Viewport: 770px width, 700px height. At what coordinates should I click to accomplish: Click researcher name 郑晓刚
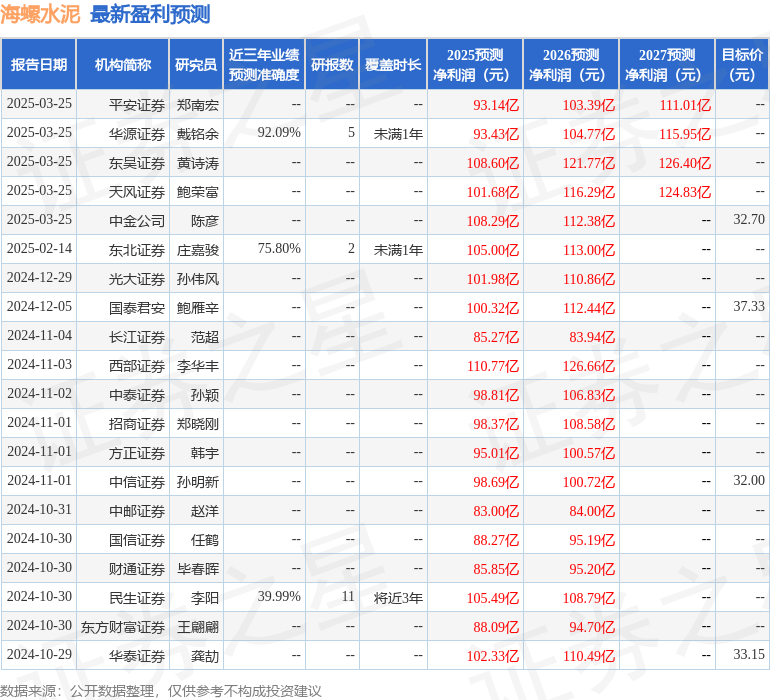(x=198, y=424)
